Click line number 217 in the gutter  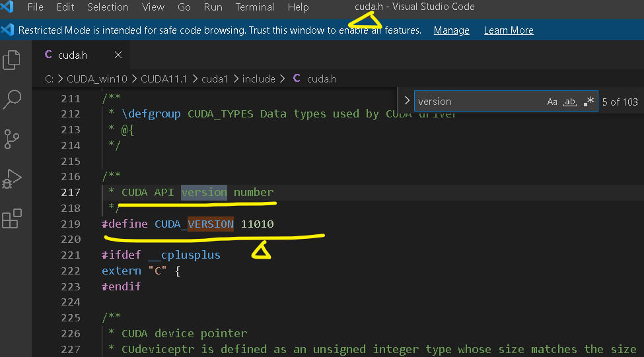point(71,193)
